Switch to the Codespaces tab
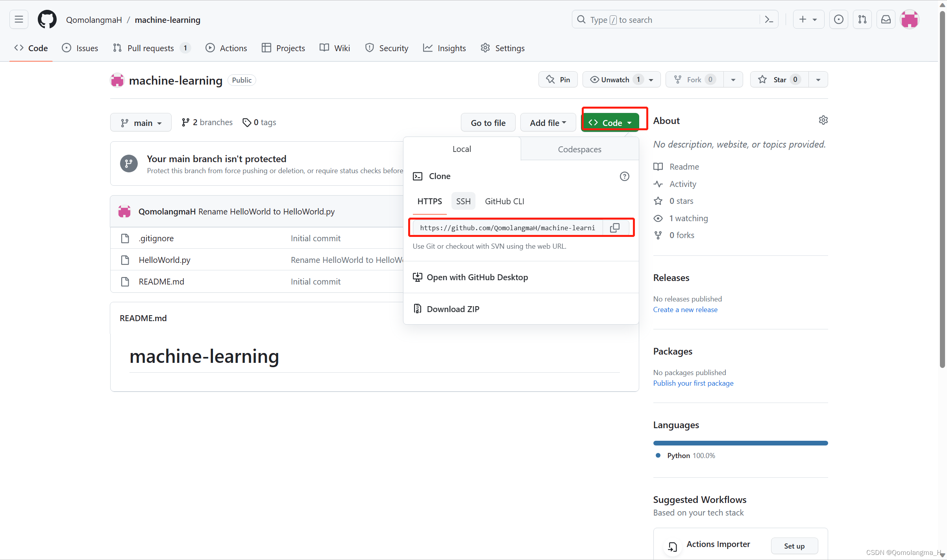 (579, 149)
